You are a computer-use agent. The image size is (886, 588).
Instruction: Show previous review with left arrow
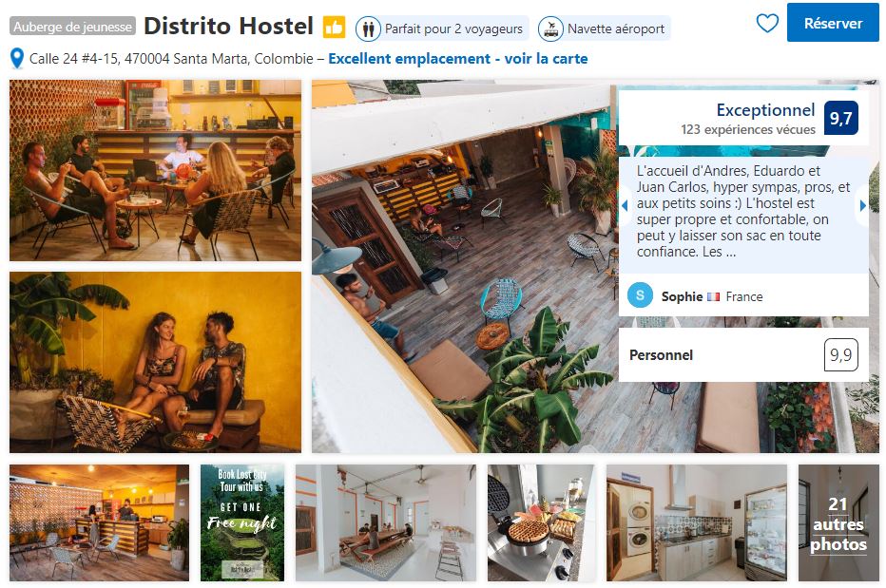tap(625, 205)
